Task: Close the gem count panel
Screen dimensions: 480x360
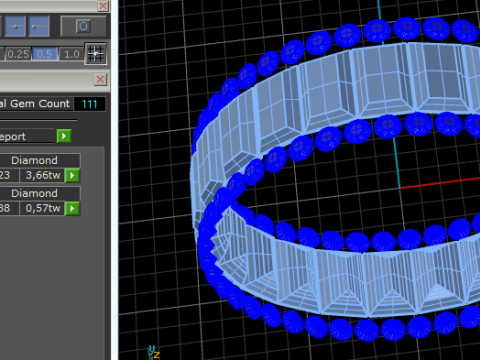Action: tap(100, 79)
